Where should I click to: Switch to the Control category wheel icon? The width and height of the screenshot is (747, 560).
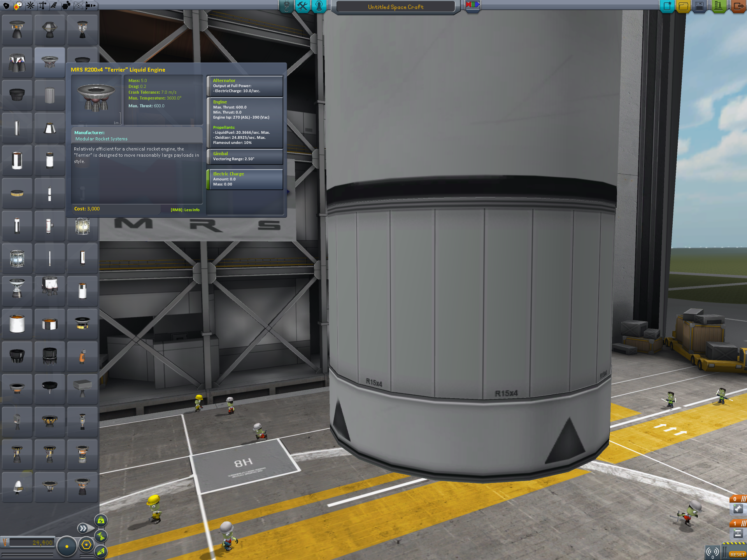click(30, 5)
